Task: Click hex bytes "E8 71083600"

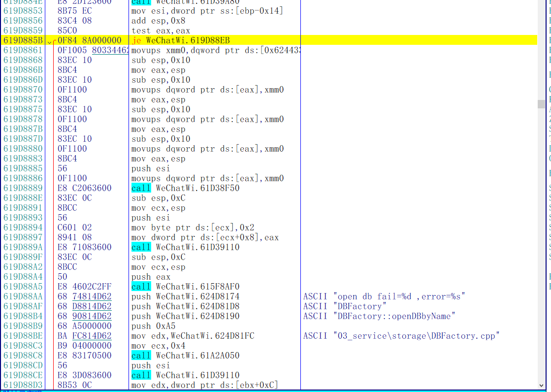Action: [x=84, y=247]
